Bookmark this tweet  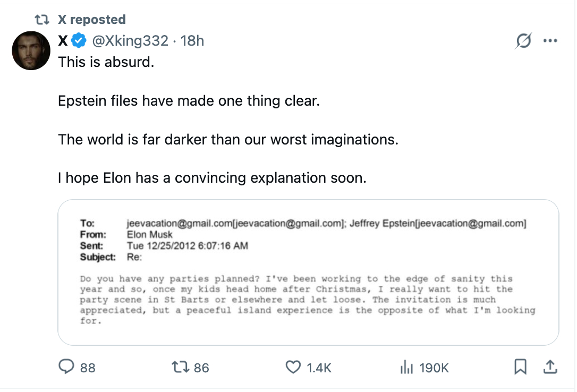tap(520, 367)
